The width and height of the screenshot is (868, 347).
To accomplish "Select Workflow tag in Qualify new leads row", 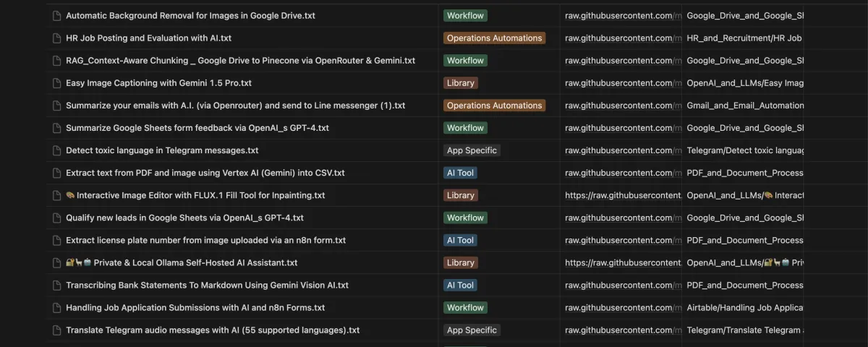I will (x=465, y=218).
